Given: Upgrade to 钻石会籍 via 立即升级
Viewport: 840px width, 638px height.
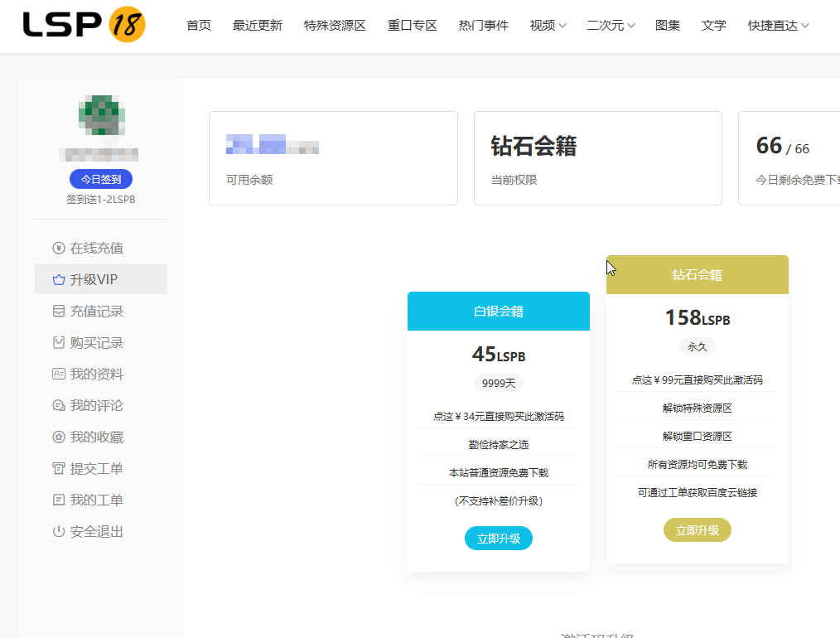Looking at the screenshot, I should [697, 530].
